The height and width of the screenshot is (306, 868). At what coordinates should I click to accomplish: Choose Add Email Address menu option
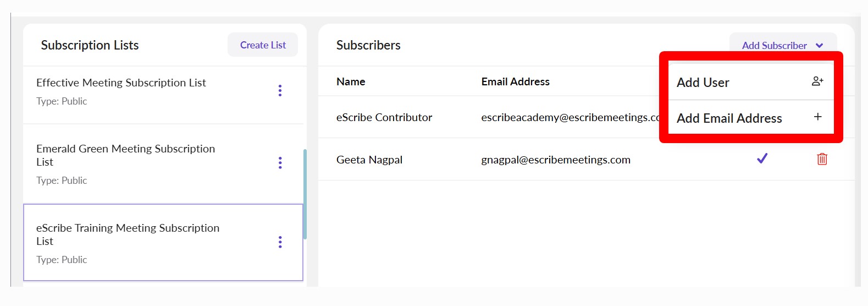pyautogui.click(x=729, y=118)
